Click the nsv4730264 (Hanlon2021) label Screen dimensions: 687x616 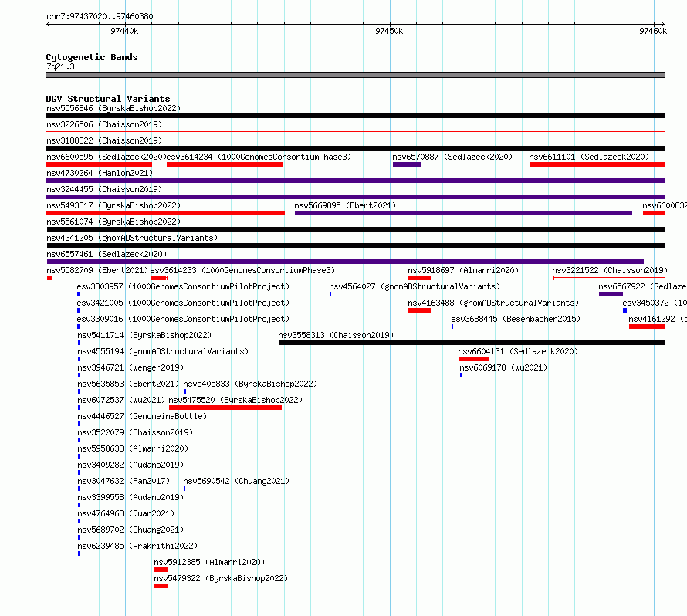[x=100, y=173]
